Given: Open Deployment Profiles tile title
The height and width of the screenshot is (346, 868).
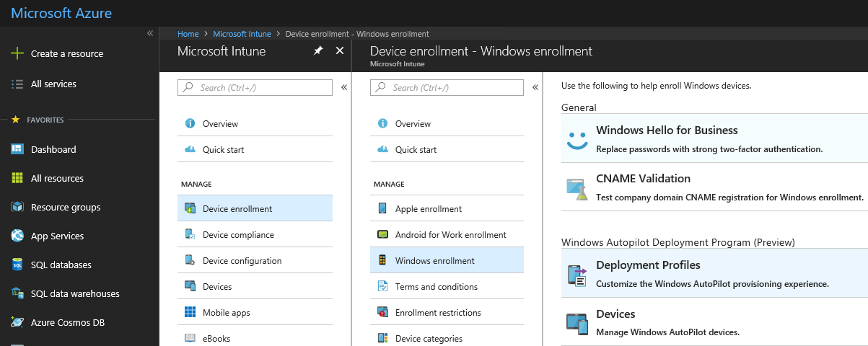Looking at the screenshot, I should (x=648, y=265).
